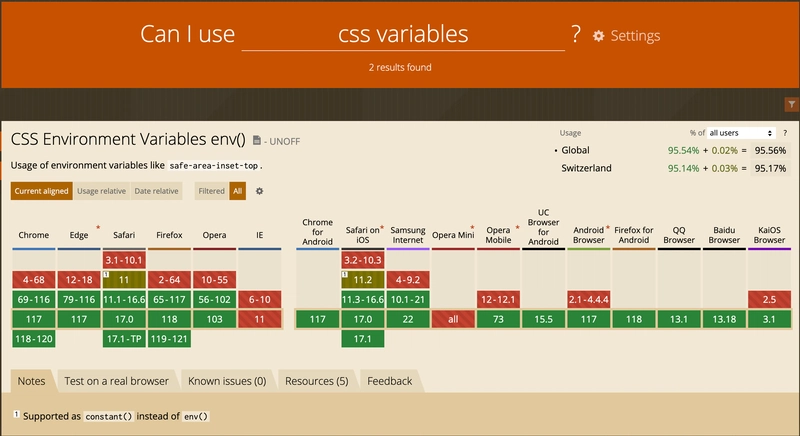
Task: Click the QQ Browser column header
Action: tap(679, 235)
